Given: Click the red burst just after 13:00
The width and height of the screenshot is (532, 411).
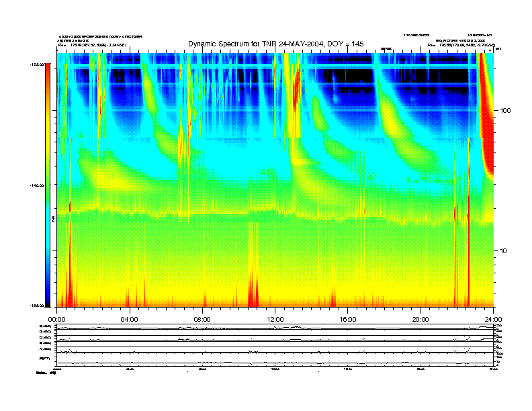Looking at the screenshot, I should [x=296, y=90].
